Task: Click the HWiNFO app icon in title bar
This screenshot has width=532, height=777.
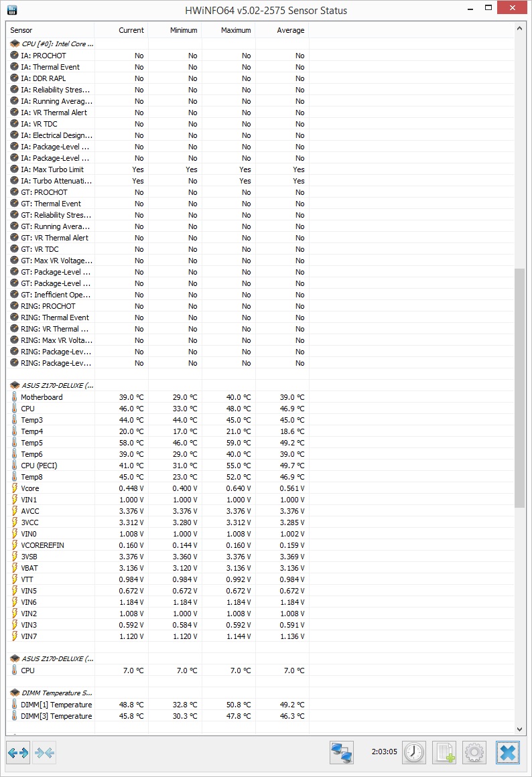Action: (x=12, y=10)
